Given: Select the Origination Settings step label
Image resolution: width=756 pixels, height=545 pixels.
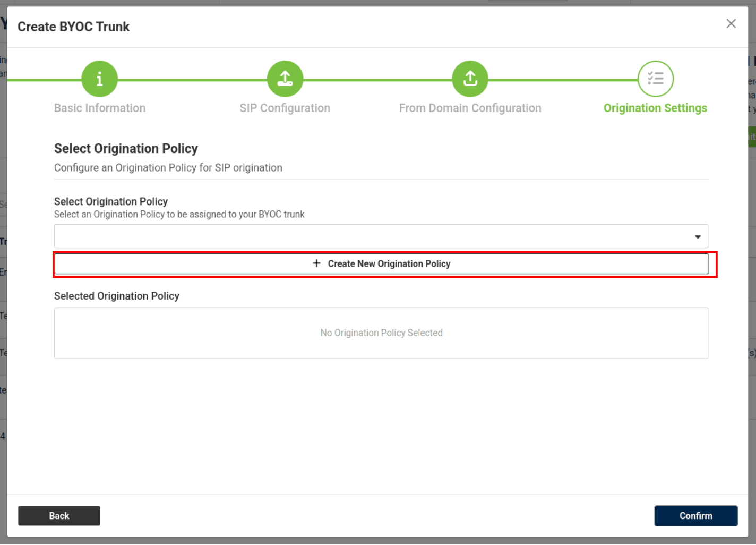Looking at the screenshot, I should pos(655,108).
